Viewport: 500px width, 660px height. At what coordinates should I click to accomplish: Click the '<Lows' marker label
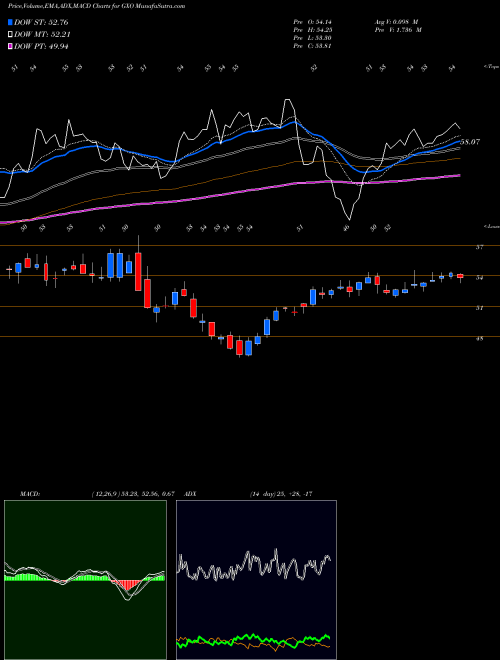(491, 226)
